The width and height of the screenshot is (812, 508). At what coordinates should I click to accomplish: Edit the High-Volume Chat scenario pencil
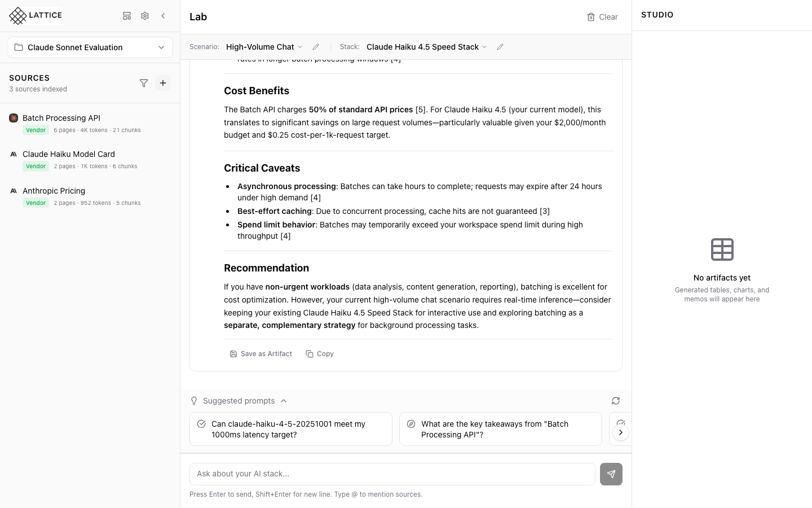(x=316, y=47)
